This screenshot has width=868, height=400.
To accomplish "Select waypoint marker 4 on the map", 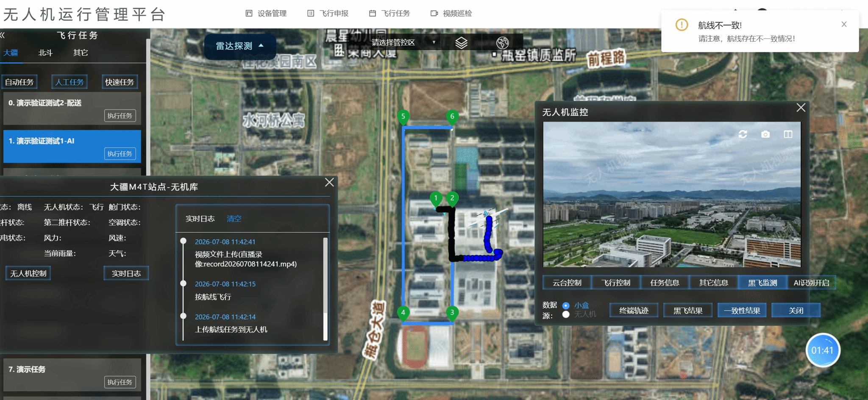I will click(403, 314).
